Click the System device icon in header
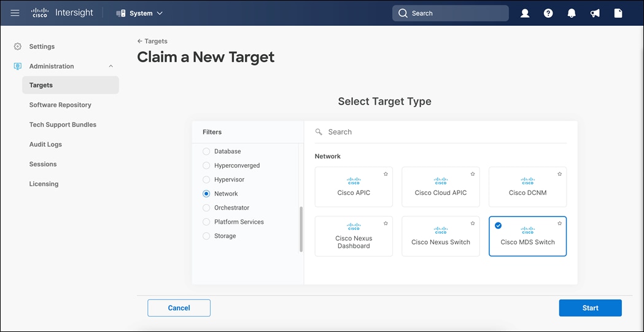 coord(121,13)
